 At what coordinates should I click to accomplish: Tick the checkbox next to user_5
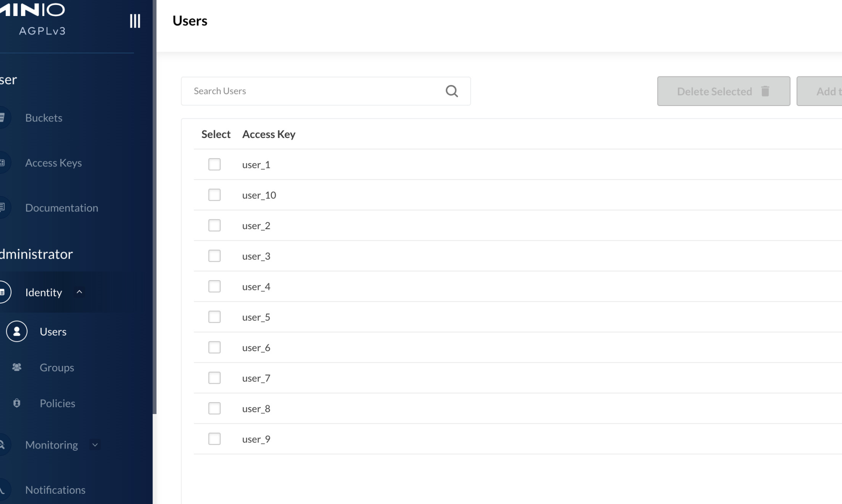point(214,317)
